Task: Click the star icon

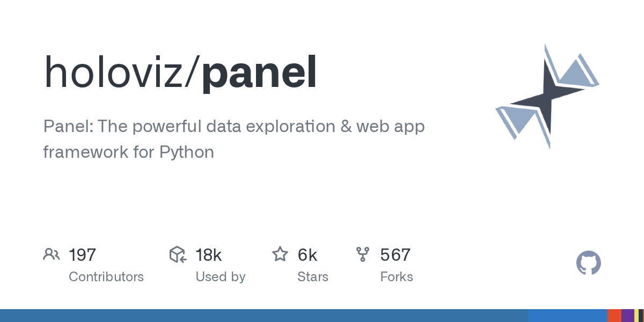Action: tap(280, 254)
